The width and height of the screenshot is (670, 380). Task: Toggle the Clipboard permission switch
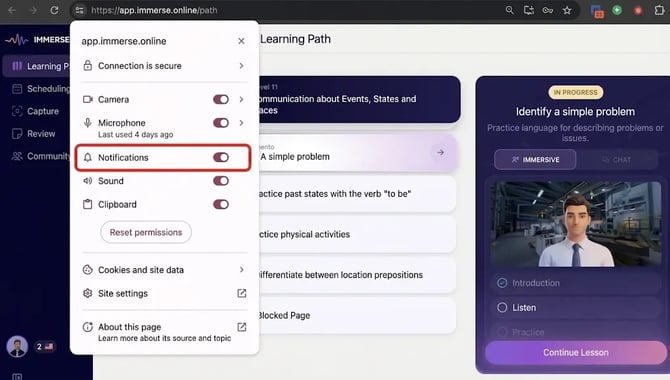point(221,204)
